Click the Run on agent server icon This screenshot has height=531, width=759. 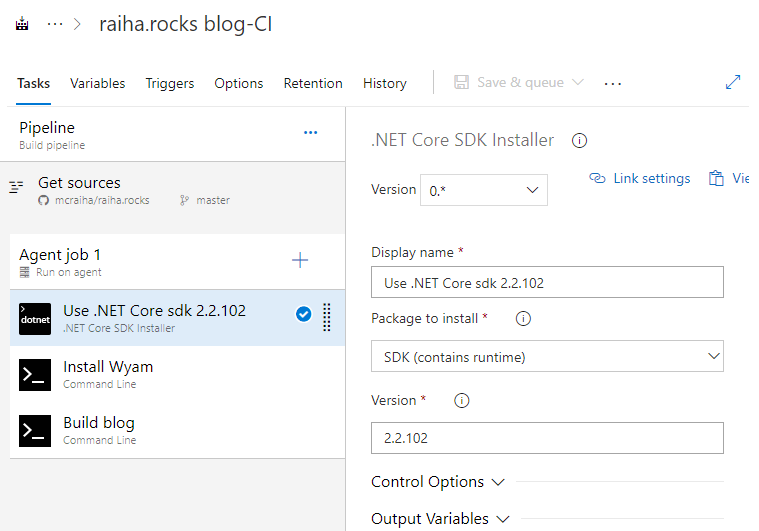(25, 273)
